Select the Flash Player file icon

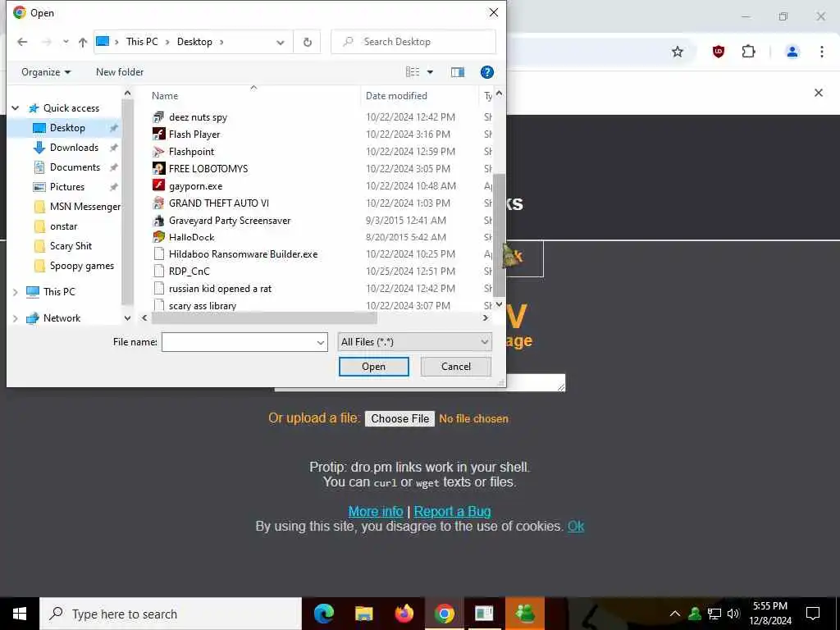coord(158,134)
